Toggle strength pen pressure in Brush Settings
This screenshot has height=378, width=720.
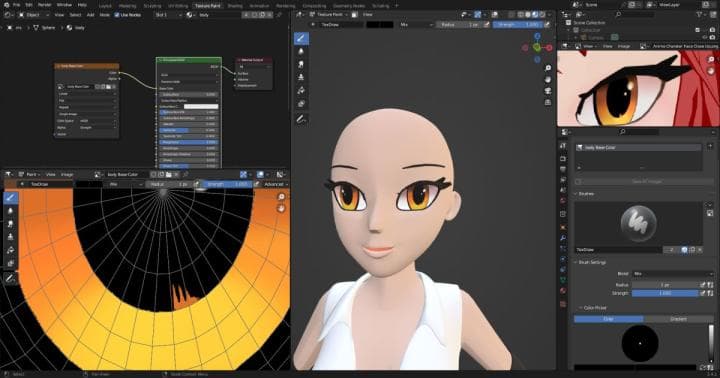pos(703,293)
